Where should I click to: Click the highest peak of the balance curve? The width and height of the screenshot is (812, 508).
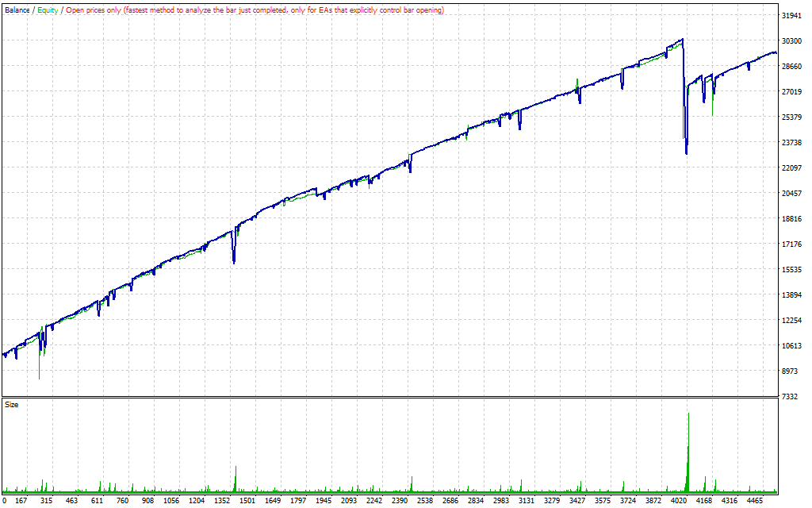[682, 39]
